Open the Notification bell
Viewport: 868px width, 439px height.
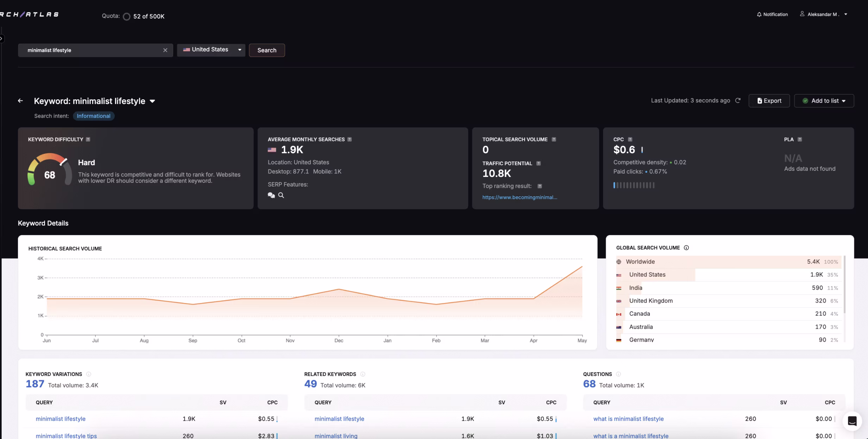[x=759, y=14]
